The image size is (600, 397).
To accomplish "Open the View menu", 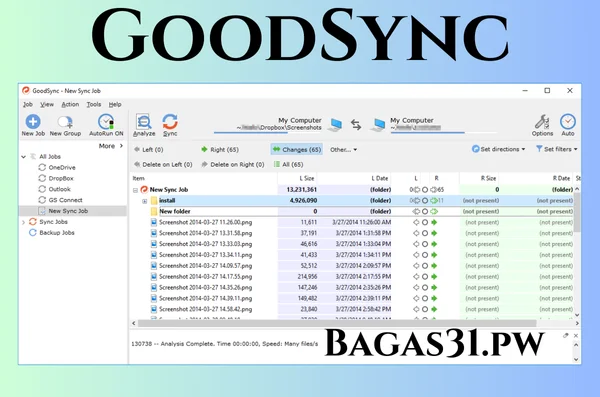I will click(x=47, y=104).
